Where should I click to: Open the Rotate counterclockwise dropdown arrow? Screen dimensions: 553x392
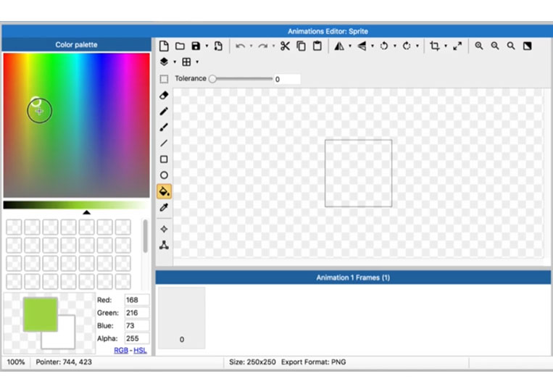coord(395,46)
